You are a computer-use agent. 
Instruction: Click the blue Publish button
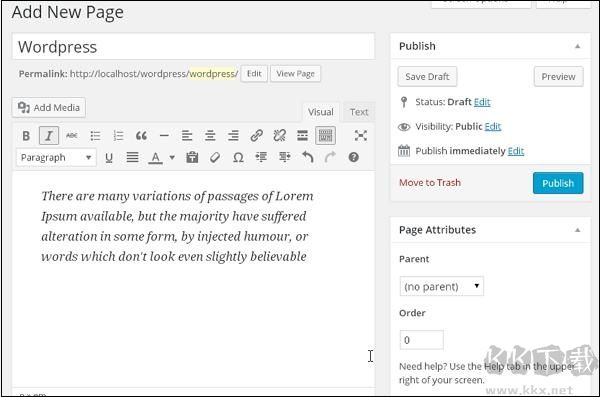(x=558, y=183)
